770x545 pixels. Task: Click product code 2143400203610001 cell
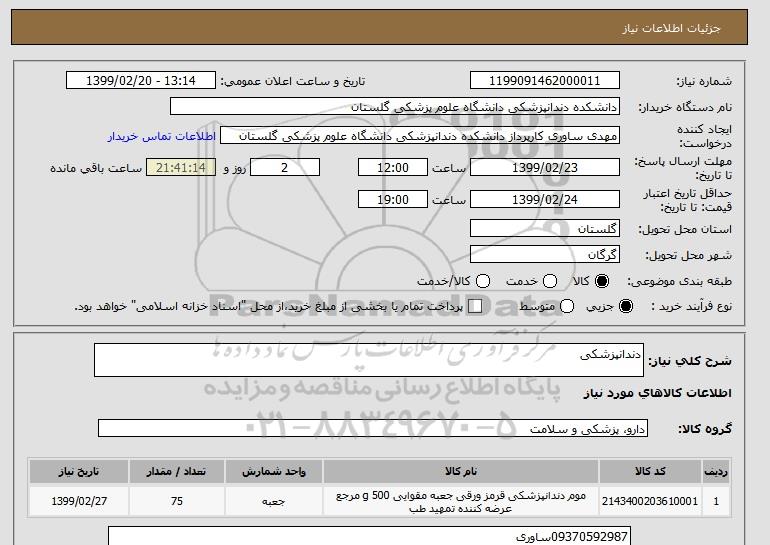(650, 501)
